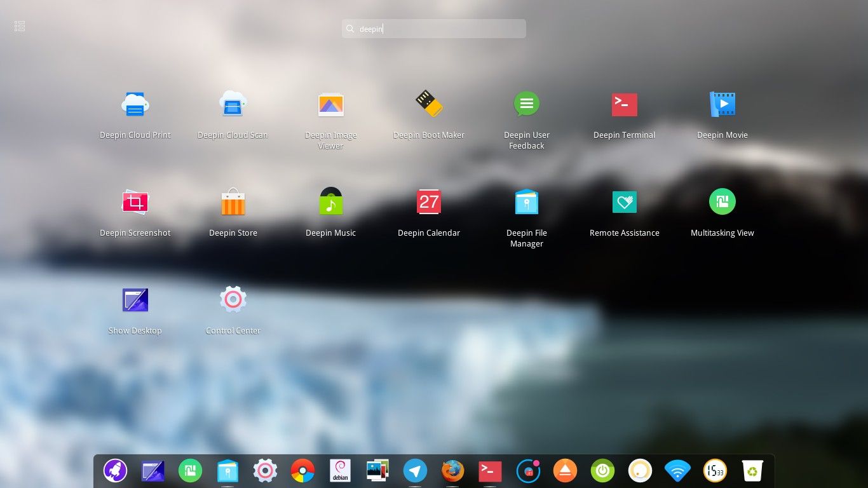Click the launcher search field

click(x=434, y=29)
